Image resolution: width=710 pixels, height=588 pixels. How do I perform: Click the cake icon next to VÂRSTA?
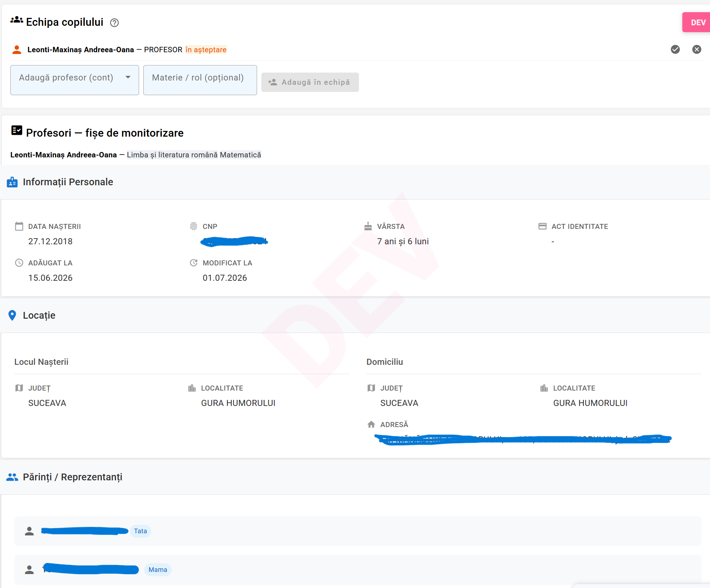[368, 226]
